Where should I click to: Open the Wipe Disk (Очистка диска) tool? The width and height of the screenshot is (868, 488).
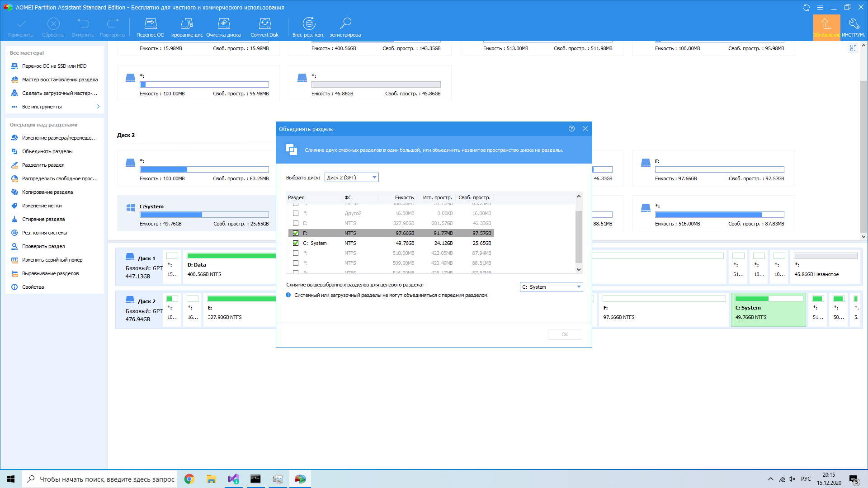click(x=224, y=27)
